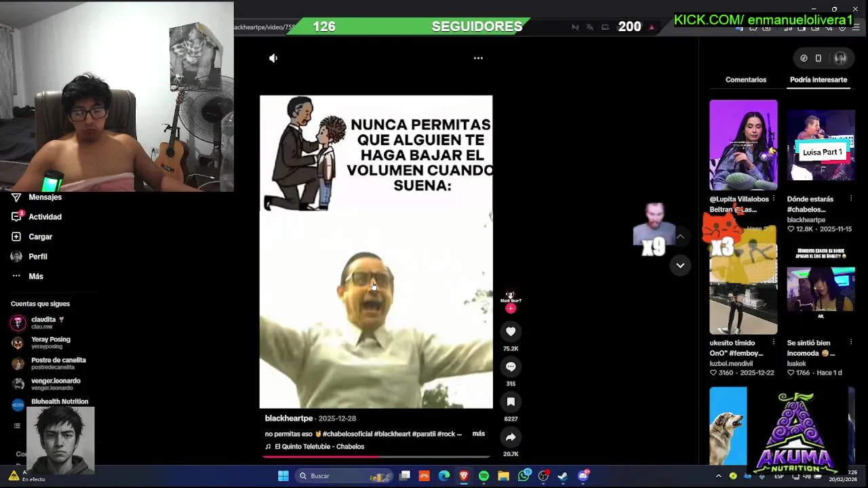Open the sound El Quinto Teletubie - Chabelos
The image size is (868, 488).
tap(315, 447)
